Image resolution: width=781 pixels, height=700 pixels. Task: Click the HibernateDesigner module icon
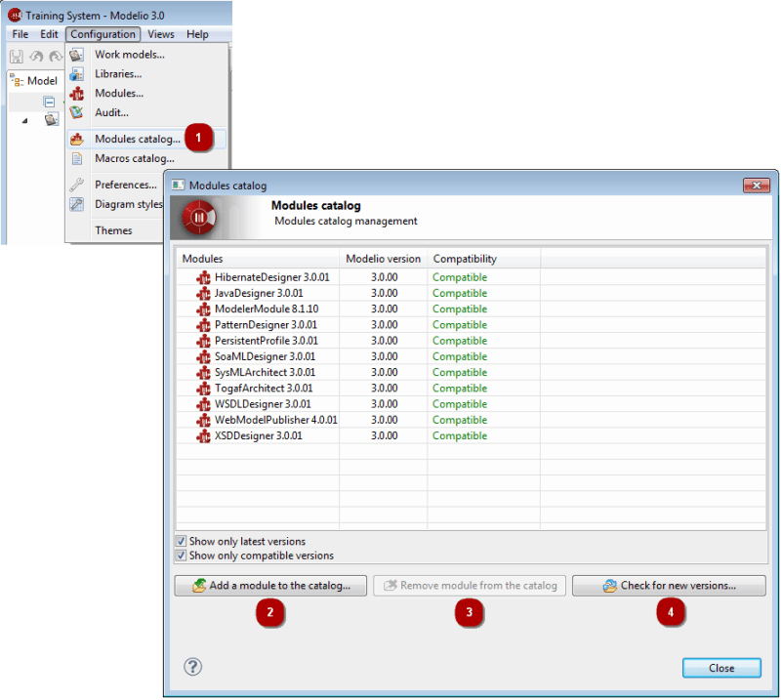coord(203,277)
